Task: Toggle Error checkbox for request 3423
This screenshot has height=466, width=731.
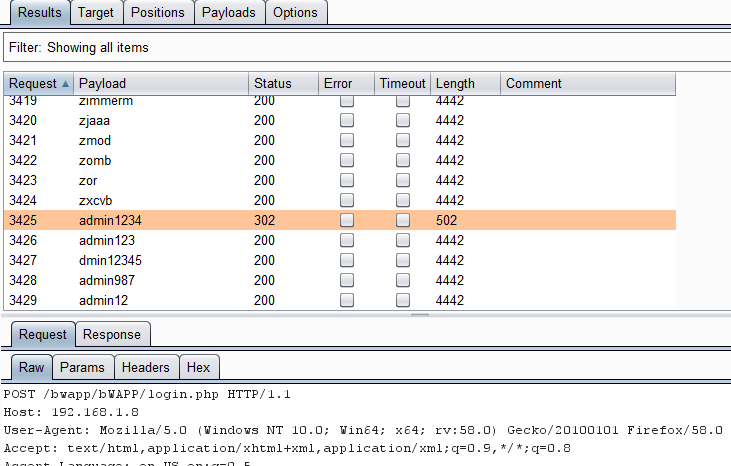Action: tap(347, 180)
